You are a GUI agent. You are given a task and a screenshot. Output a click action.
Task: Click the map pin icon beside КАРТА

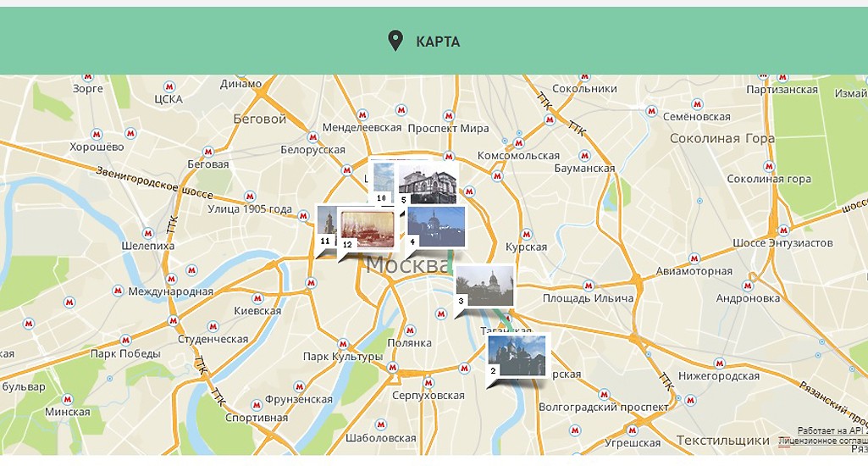tap(395, 41)
